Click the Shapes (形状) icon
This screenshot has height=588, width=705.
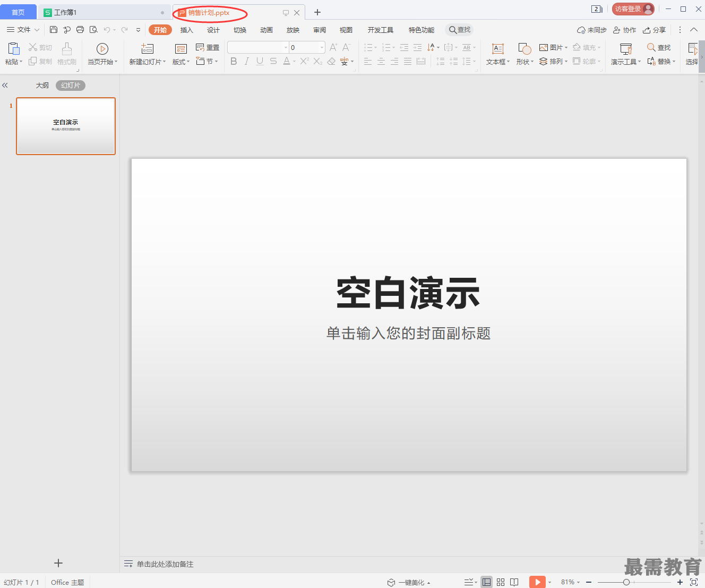point(525,49)
